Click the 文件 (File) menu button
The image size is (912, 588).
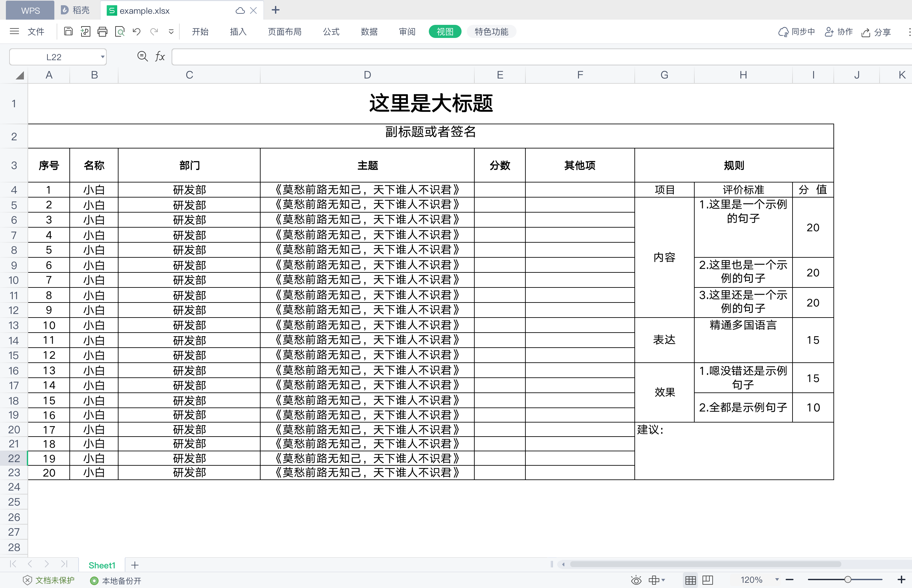(36, 32)
